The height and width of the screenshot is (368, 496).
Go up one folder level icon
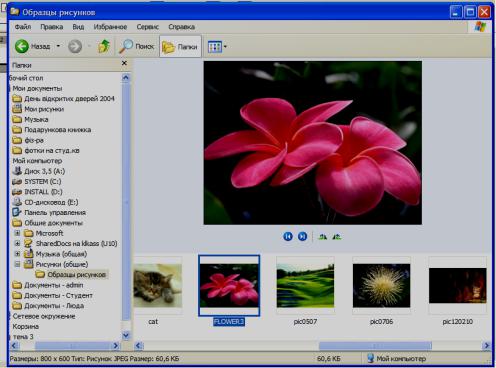[x=104, y=46]
